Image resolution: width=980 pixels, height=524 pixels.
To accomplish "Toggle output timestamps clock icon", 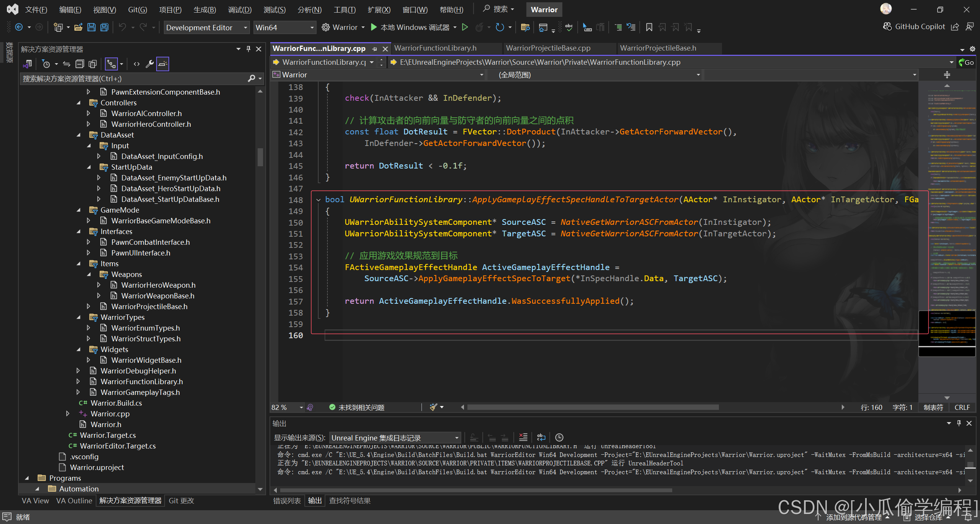I will click(559, 437).
